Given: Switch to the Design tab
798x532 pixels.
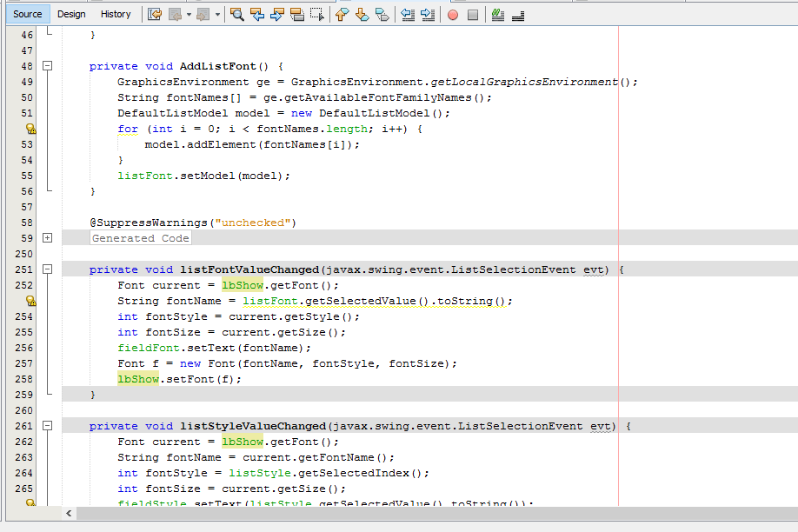Looking at the screenshot, I should coord(71,14).
